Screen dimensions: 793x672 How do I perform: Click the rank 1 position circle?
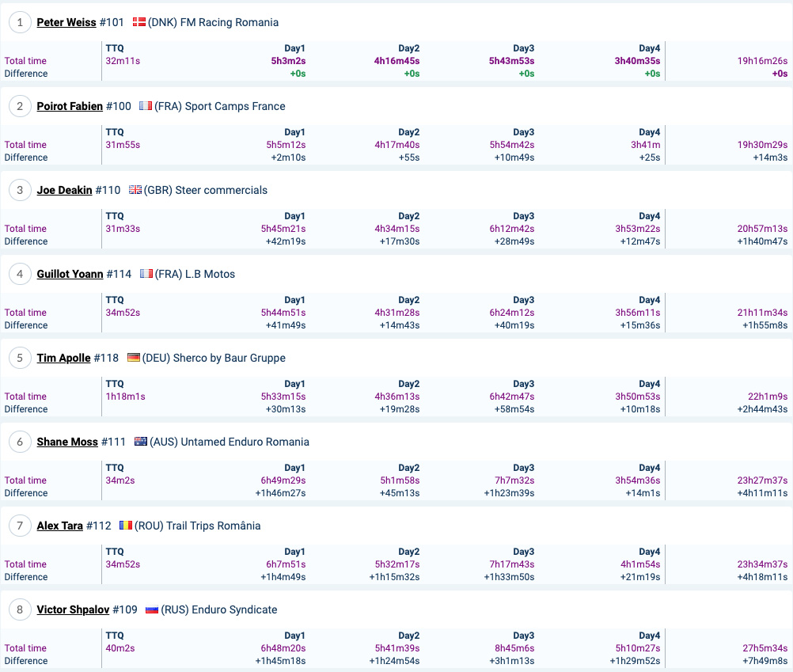pyautogui.click(x=20, y=22)
